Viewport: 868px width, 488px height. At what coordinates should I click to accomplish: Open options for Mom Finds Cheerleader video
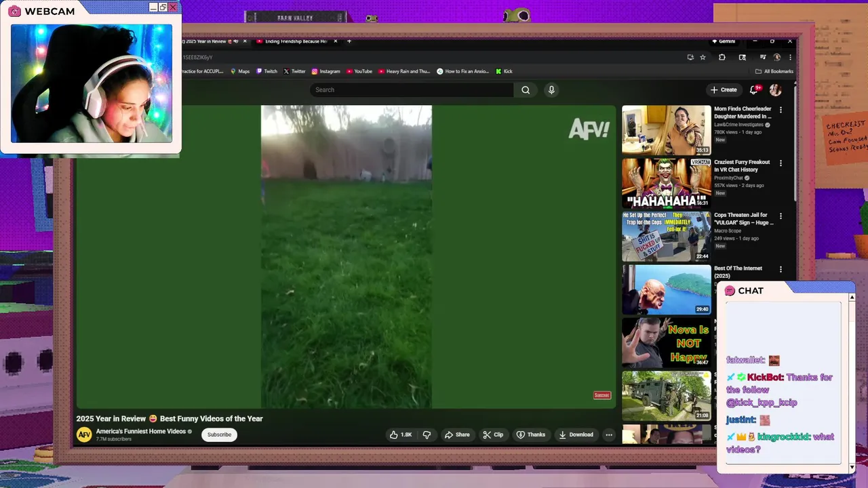[781, 110]
